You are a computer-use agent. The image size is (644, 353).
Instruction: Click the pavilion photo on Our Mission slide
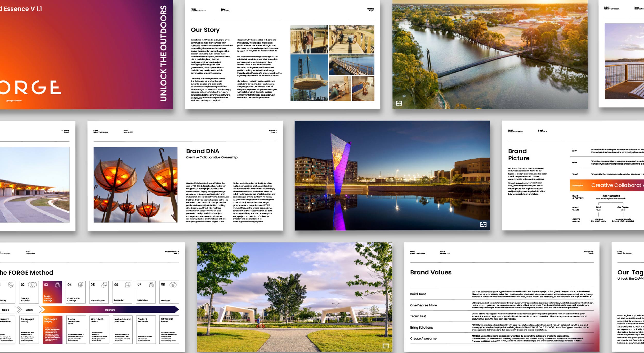pyautogui.click(x=35, y=185)
